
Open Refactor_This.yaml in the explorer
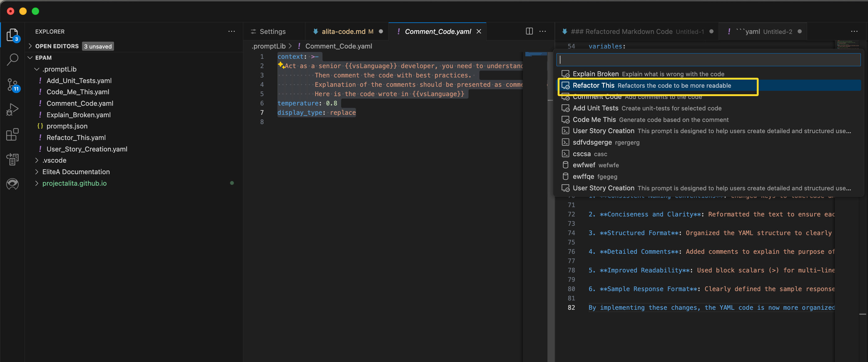[76, 137]
